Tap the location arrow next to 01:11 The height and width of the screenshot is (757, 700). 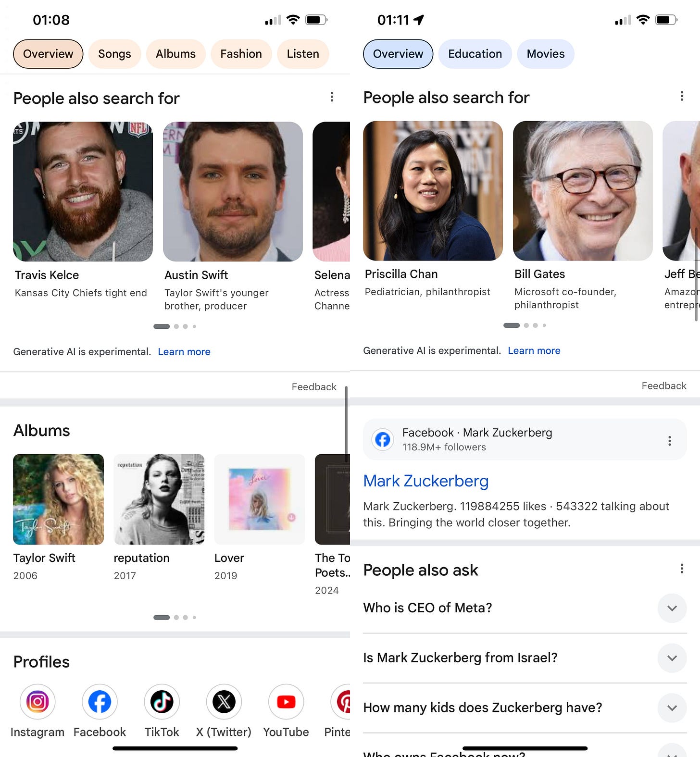coord(419,20)
